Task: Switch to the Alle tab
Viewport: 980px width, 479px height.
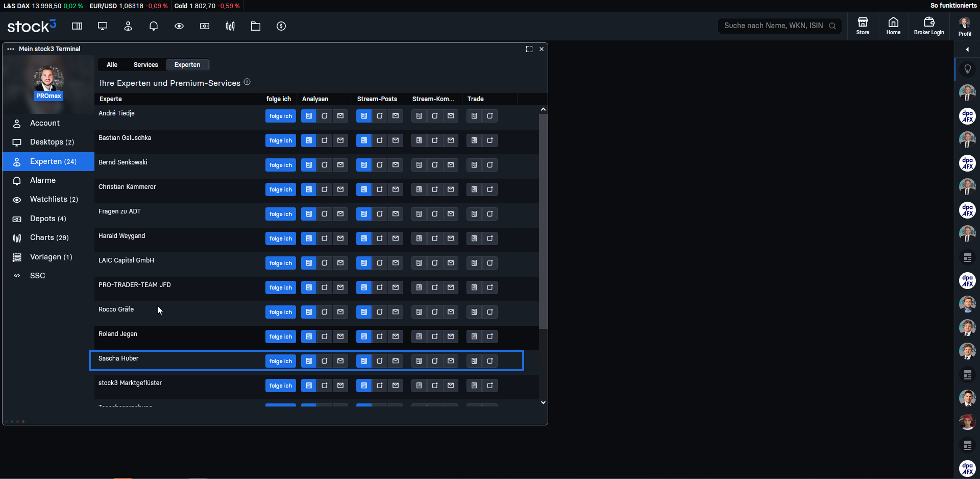Action: [112, 65]
